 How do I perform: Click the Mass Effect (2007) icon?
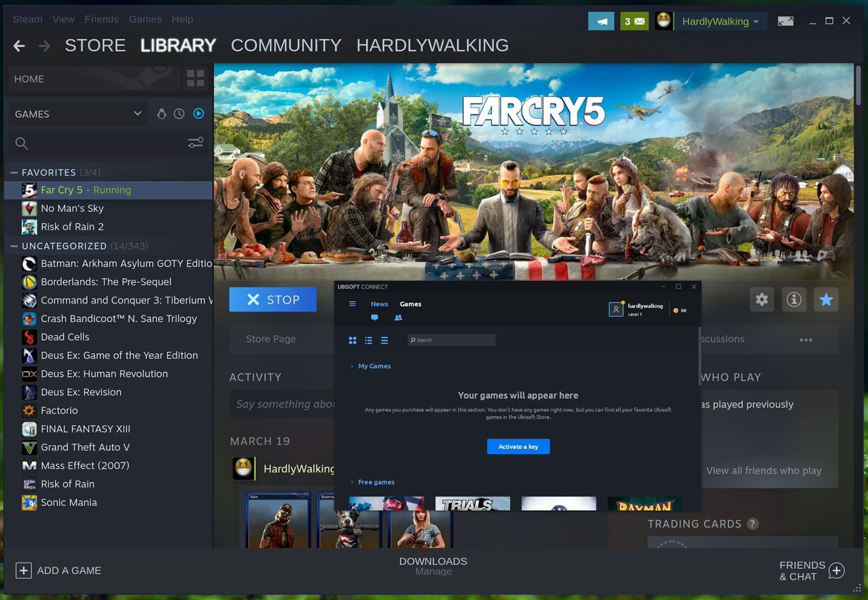(29, 465)
